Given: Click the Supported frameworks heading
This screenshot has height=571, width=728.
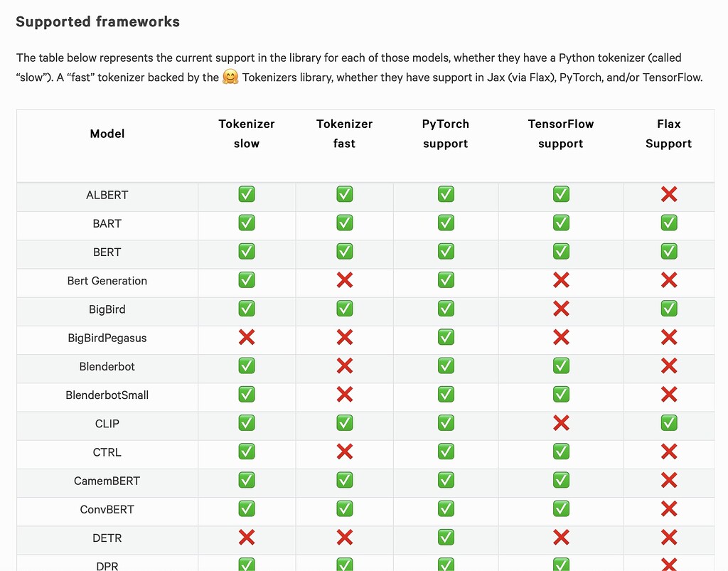Looking at the screenshot, I should click(97, 22).
